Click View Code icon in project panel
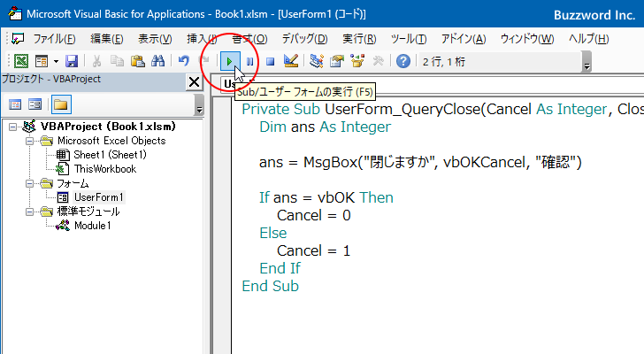This screenshot has width=644, height=354. 15,104
